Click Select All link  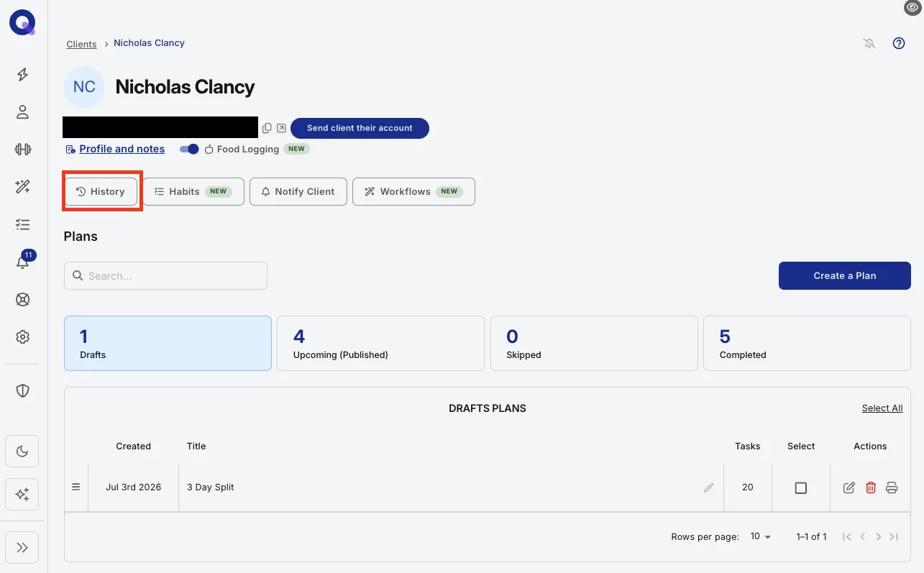point(882,408)
